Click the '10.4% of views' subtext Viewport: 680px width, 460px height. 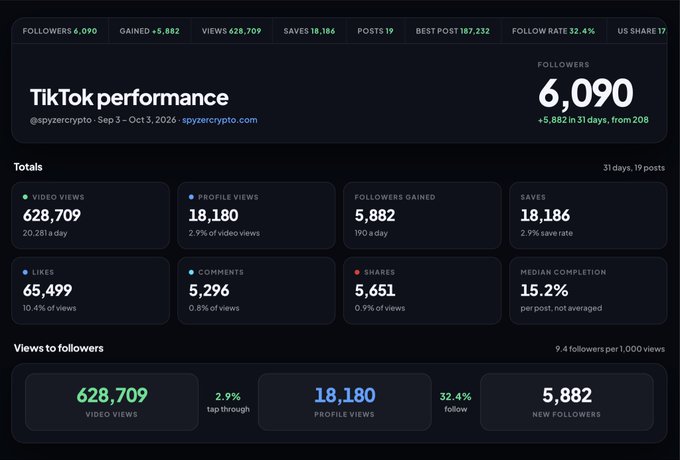pos(49,308)
